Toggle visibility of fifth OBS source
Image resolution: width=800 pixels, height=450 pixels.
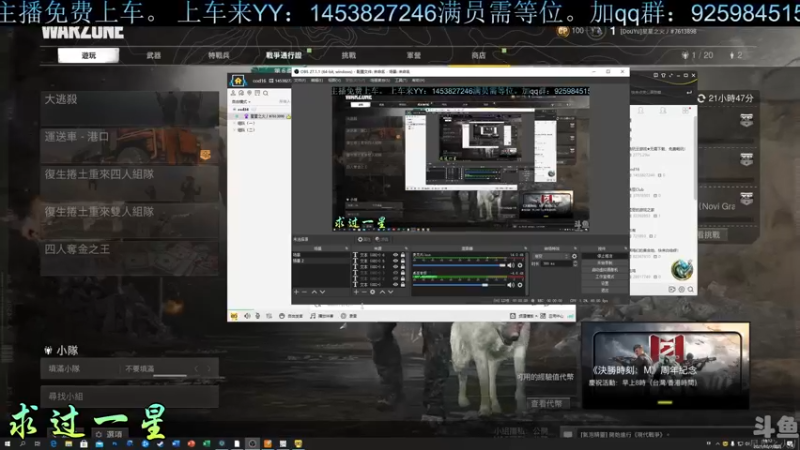(395, 279)
